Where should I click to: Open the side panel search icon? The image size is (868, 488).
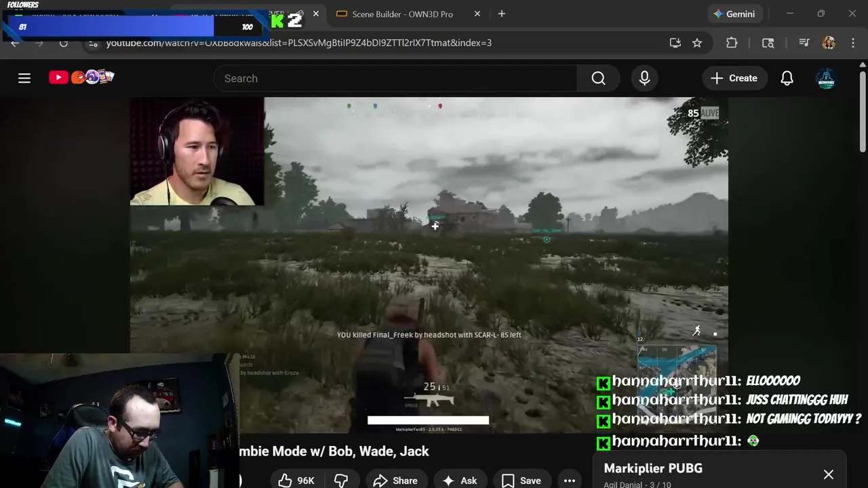(x=768, y=43)
